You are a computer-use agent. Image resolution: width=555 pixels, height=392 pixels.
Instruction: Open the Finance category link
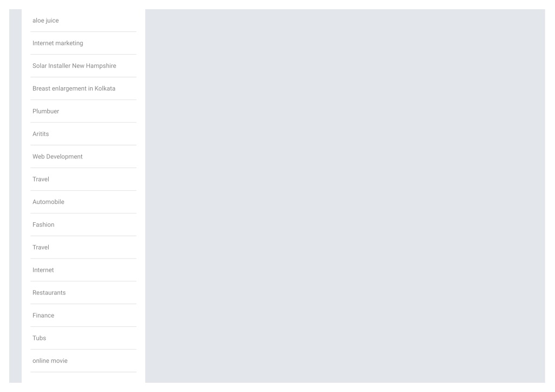43,315
